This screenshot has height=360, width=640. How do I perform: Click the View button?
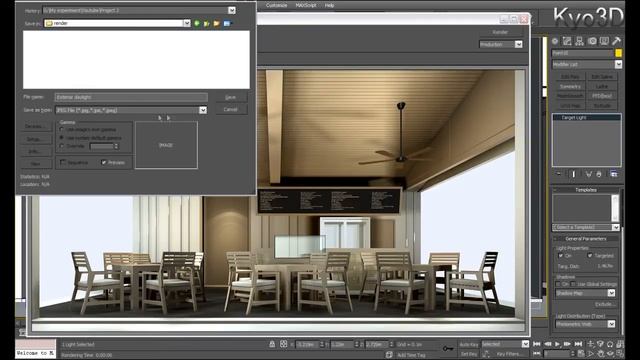click(x=36, y=164)
